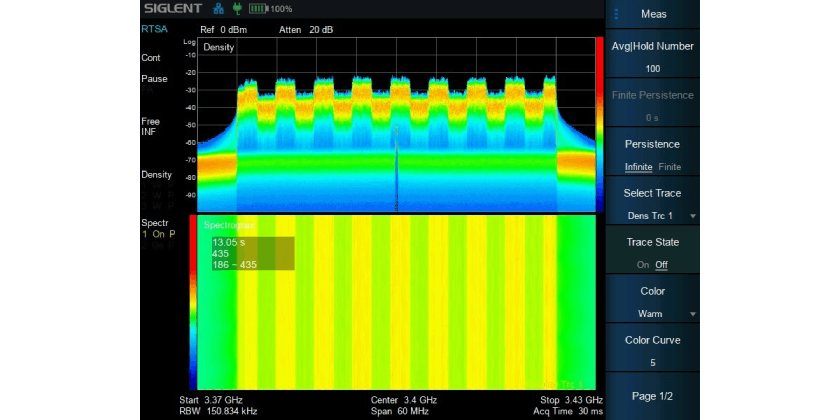Select the RTSA mode label
Viewport: 840px width, 420px height.
click(154, 29)
